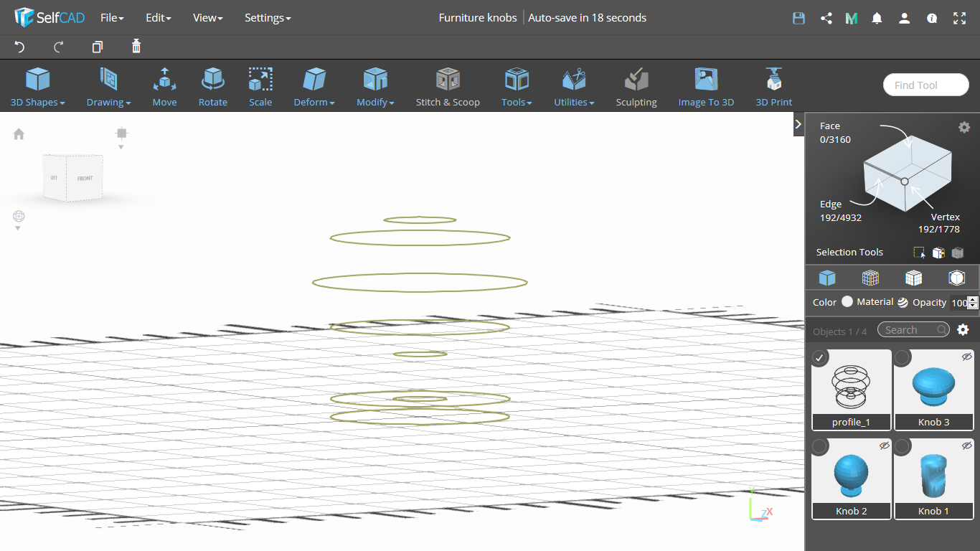Focus the objects Search field

(913, 329)
